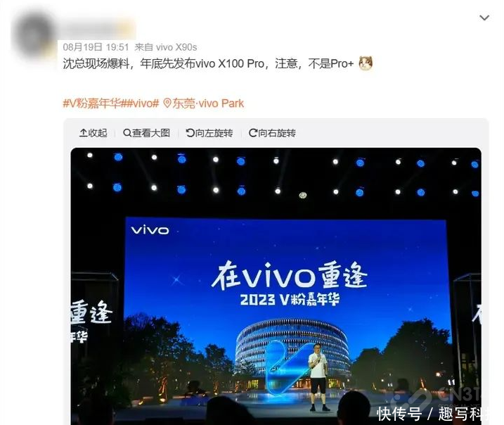Rotate the image right with 向右旋转
The height and width of the screenshot is (425, 504).
tap(272, 133)
